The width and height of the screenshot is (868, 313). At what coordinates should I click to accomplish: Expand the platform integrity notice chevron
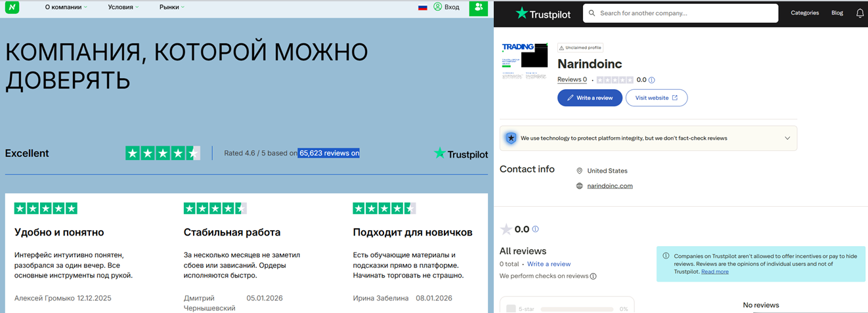point(787,138)
